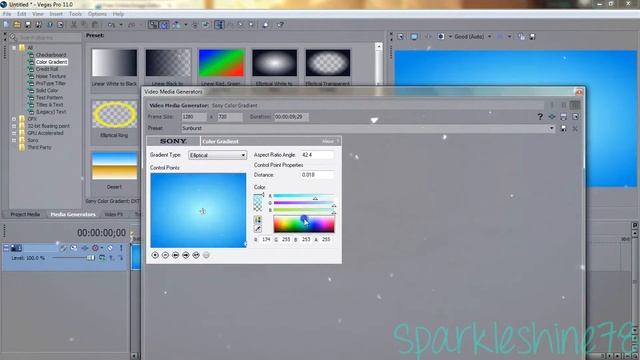Viewport: 640px width, 360px height.
Task: Open the File menu
Action: click(x=7, y=14)
